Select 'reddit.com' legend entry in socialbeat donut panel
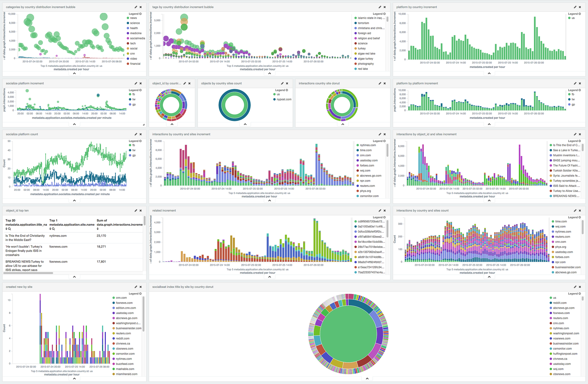Screen dimensions: 588x384 (559, 303)
